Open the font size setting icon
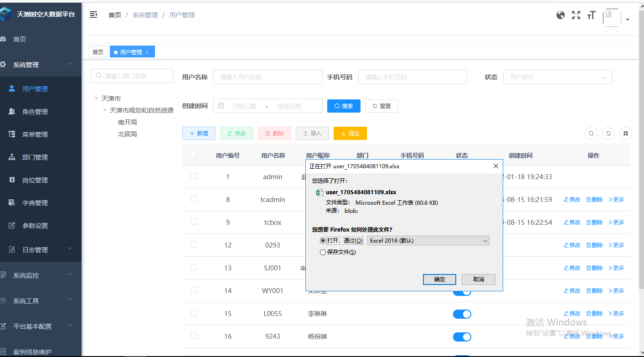 click(x=592, y=15)
